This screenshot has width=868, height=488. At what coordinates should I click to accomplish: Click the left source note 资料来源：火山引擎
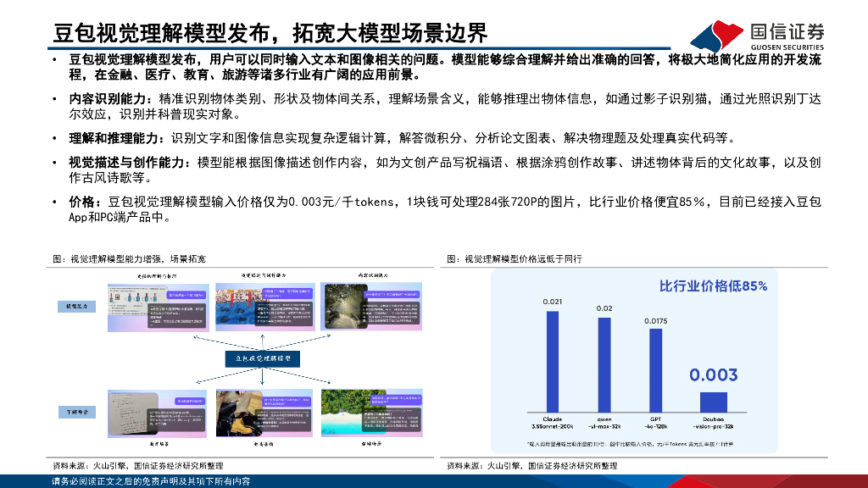pos(138,467)
